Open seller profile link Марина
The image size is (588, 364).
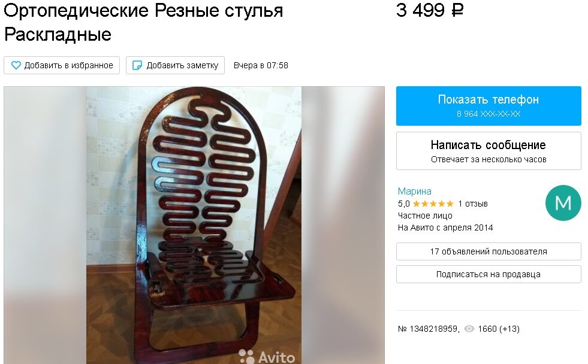click(414, 192)
